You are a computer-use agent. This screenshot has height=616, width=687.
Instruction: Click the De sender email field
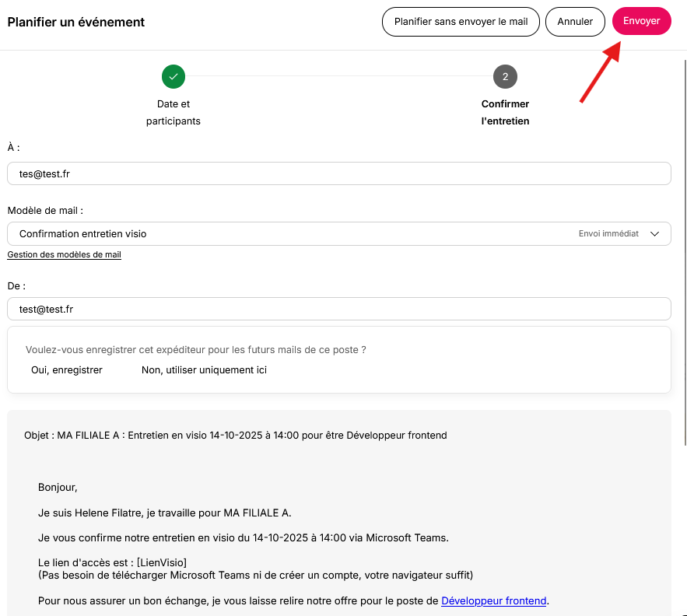(338, 309)
